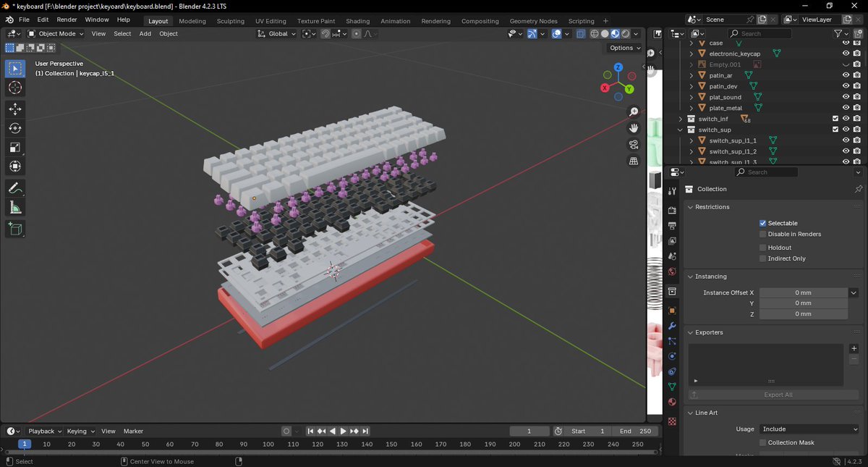Click the viewport pan hand icon
This screenshot has width=868, height=467.
pos(634,128)
